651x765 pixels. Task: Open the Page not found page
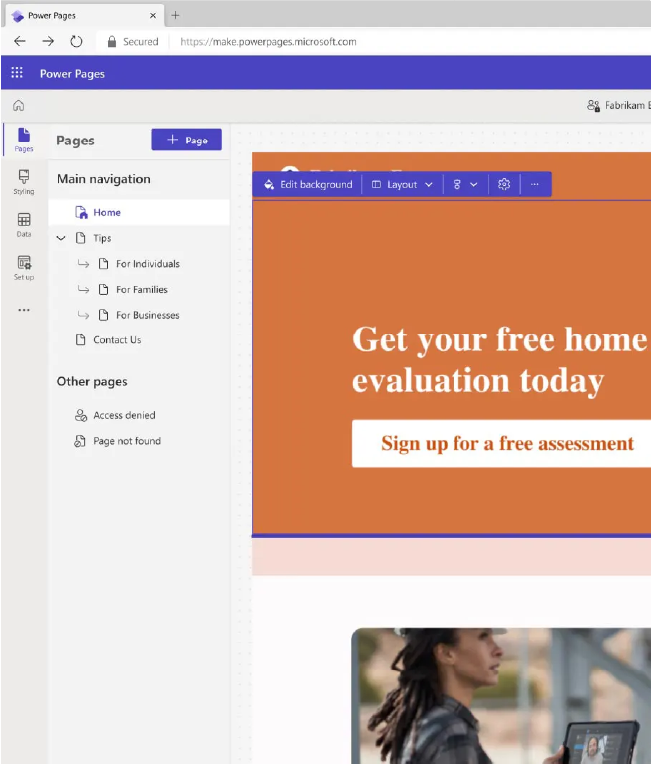[127, 441]
